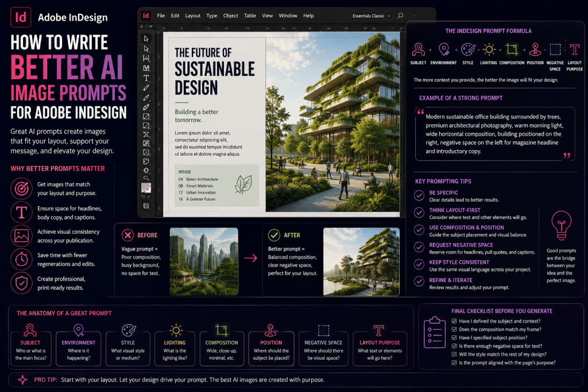Open the Layout menu
The width and height of the screenshot is (588, 392).
click(x=193, y=16)
